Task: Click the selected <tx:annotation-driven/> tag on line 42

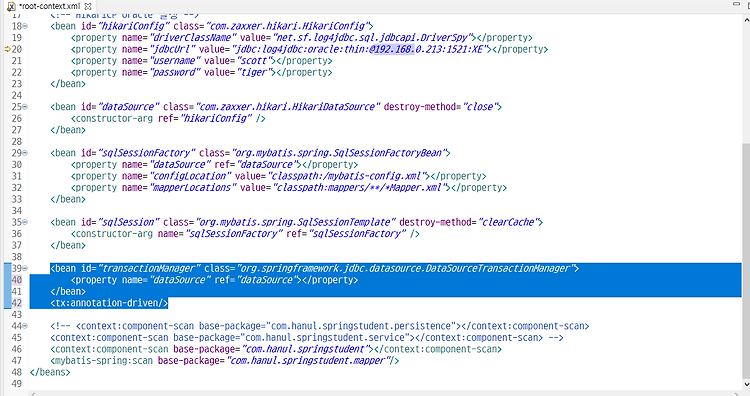Action: 109,303
